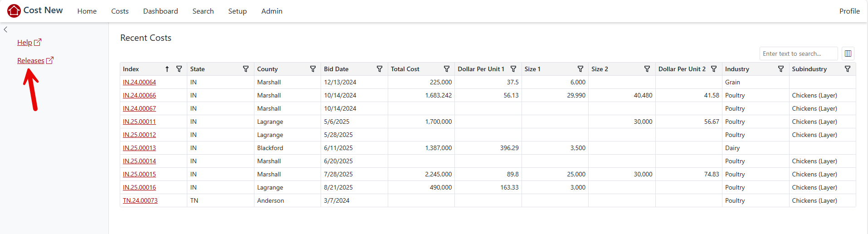Open filter for the Index column
The height and width of the screenshot is (234, 868).
coord(179,69)
